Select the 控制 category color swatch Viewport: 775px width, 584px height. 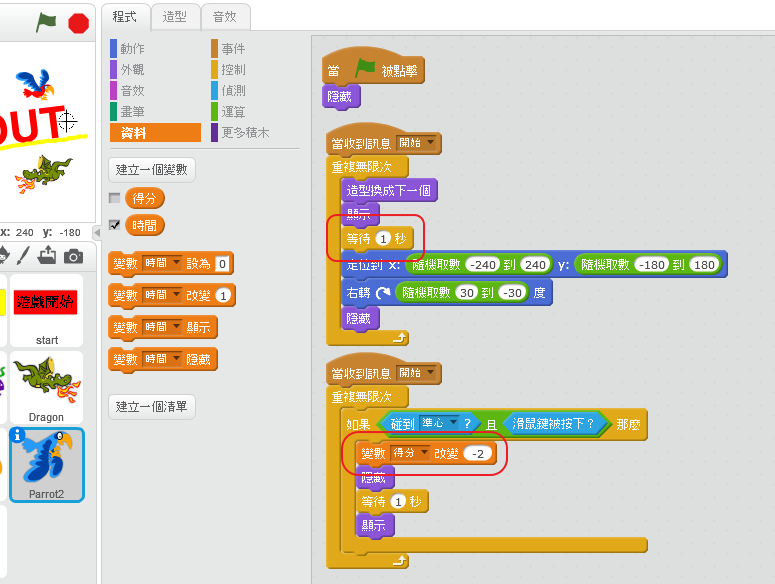tap(215, 70)
